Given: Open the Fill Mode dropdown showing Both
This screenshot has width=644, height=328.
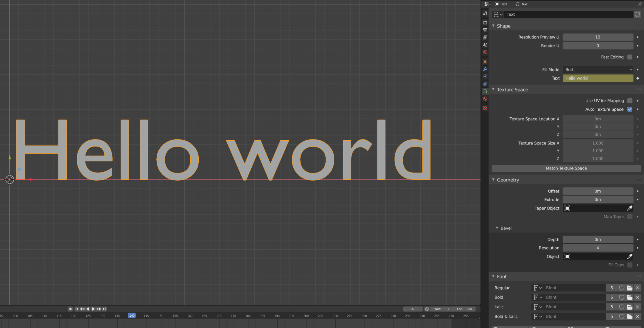Looking at the screenshot, I should (598, 69).
